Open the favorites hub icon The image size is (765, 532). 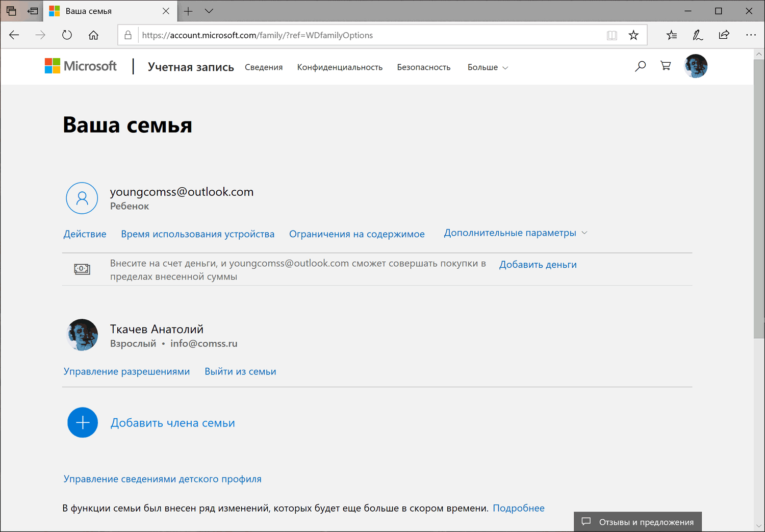(672, 35)
